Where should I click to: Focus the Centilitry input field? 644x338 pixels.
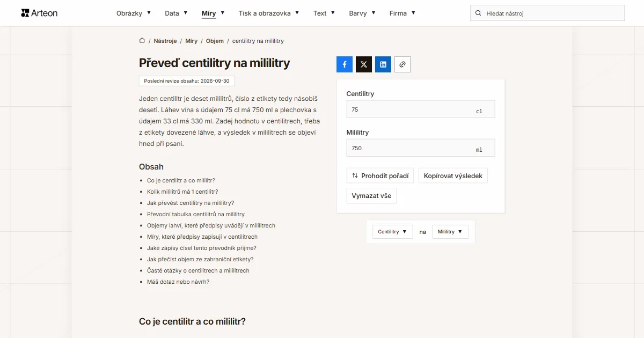tap(421, 109)
